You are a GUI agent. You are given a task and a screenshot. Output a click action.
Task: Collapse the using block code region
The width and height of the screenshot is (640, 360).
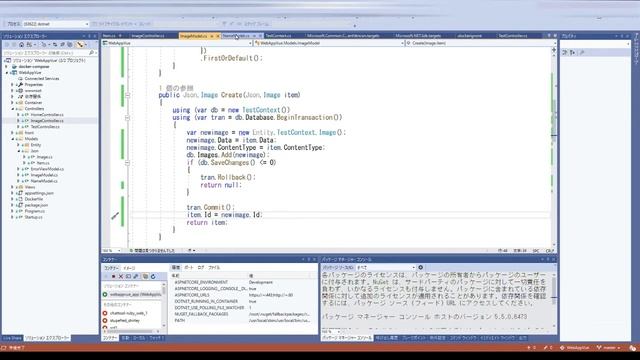coord(128,118)
